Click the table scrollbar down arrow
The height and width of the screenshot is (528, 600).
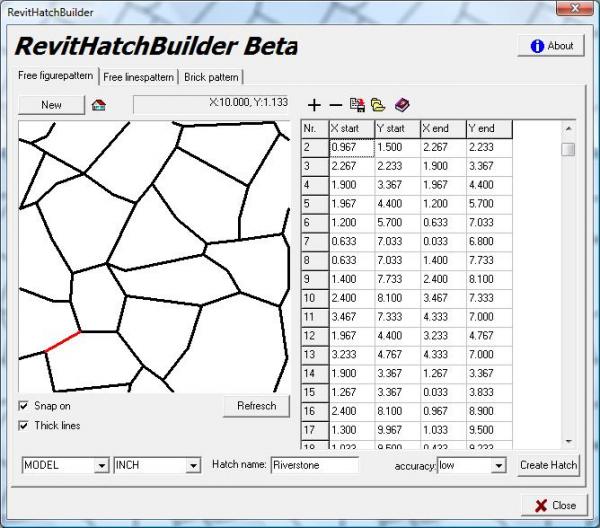[x=568, y=442]
